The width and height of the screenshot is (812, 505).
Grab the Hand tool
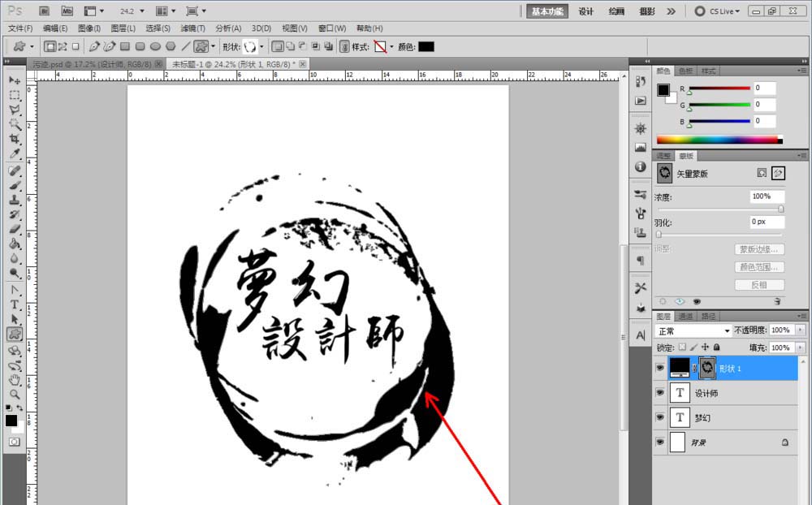(x=15, y=381)
